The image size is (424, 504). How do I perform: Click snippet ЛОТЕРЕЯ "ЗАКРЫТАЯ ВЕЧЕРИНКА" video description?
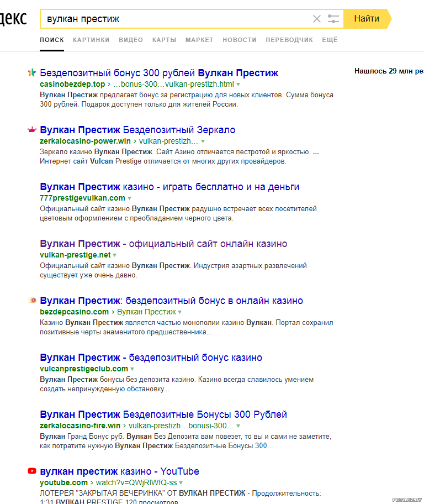[x=180, y=497]
